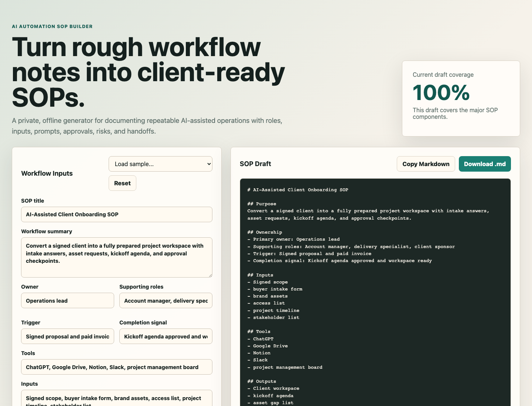Screen dimensions: 532x406
Task: Click the Tools input field
Action: click(x=117, y=367)
